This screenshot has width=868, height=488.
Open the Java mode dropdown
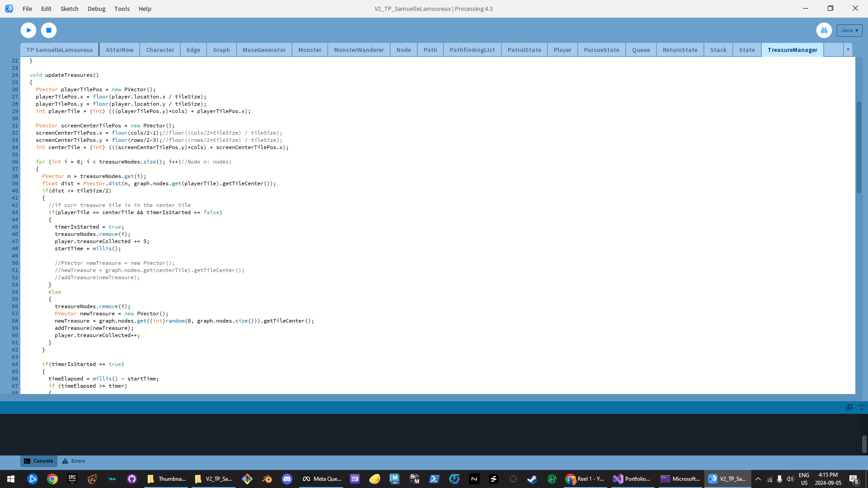[x=849, y=30]
